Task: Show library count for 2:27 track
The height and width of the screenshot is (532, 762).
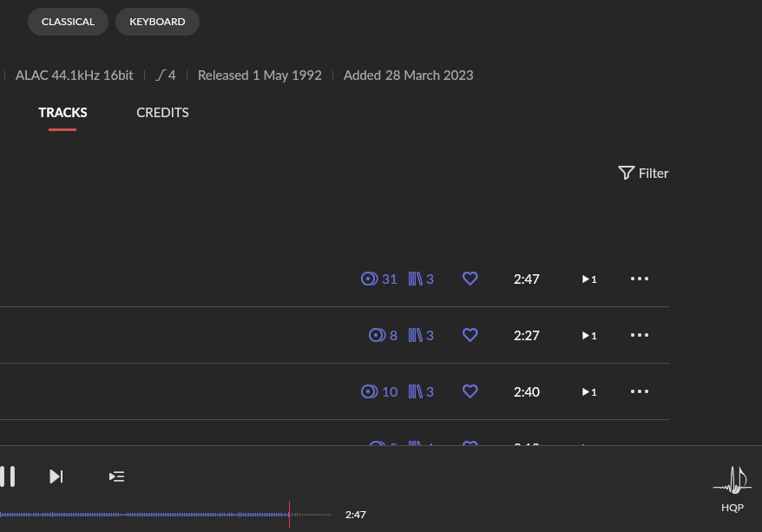Action: pos(421,335)
